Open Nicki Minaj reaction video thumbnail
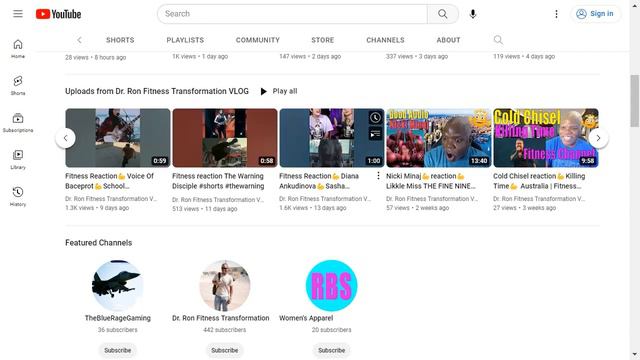Viewport: 640px width, 360px height. (438, 138)
